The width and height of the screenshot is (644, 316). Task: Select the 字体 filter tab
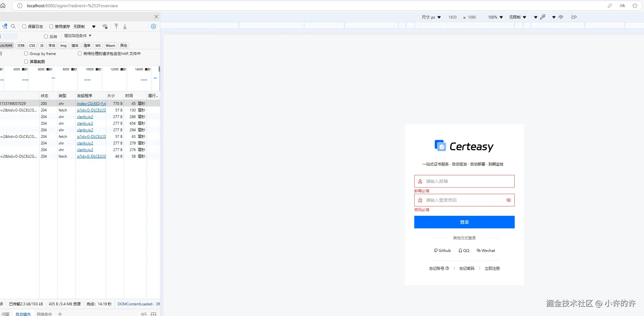click(x=52, y=46)
